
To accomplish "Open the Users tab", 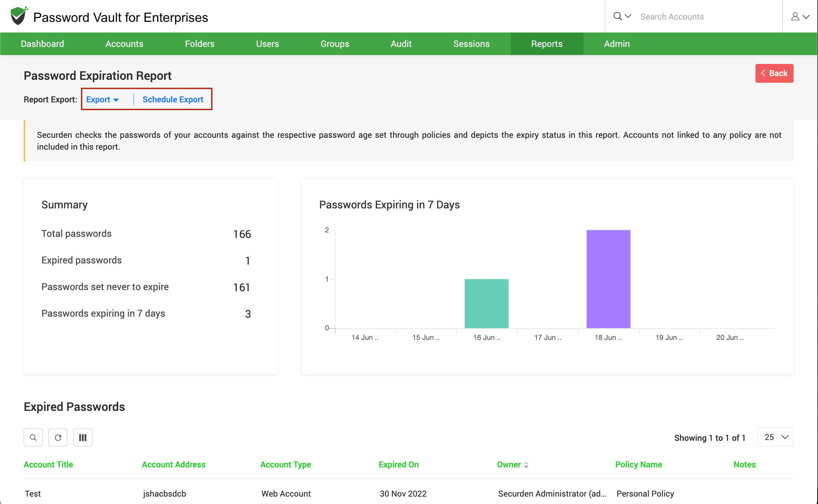I will [x=267, y=44].
